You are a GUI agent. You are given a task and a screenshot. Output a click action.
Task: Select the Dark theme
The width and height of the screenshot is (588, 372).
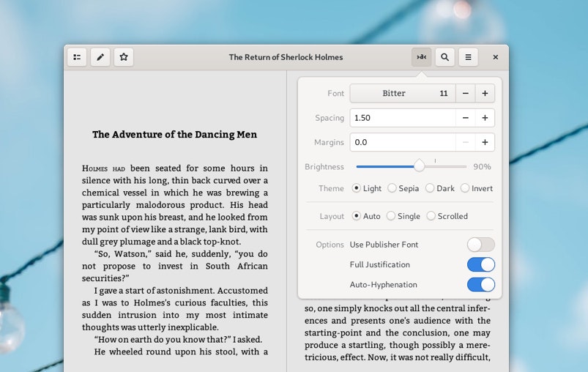click(440, 188)
